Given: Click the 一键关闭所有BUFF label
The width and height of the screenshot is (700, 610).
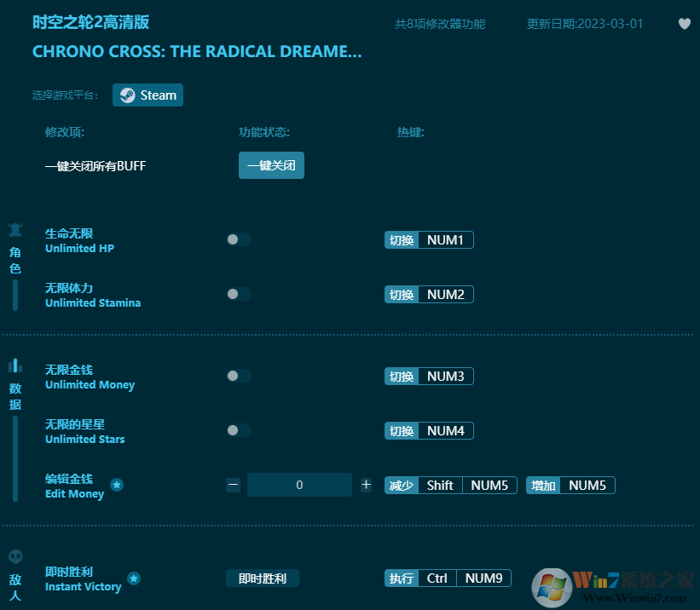Looking at the screenshot, I should coord(95,166).
